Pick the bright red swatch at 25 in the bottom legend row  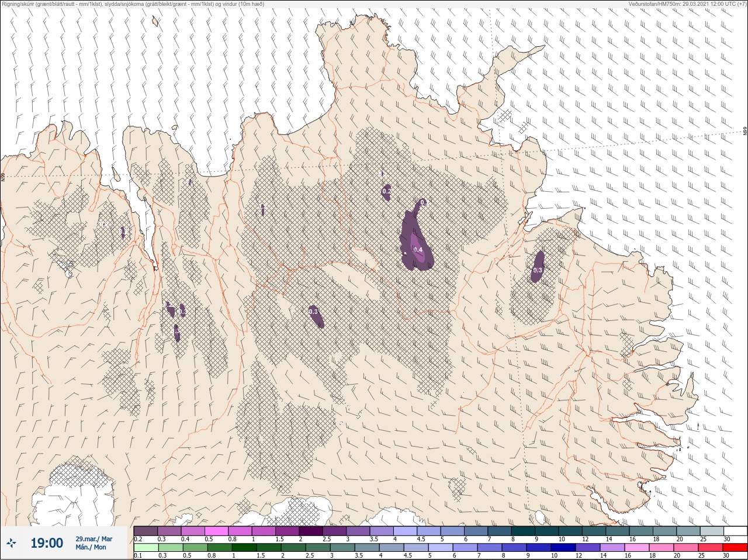712,548
